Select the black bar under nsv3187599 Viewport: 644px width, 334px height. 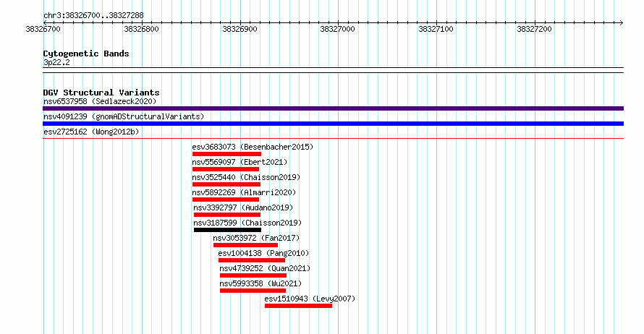tap(227, 230)
